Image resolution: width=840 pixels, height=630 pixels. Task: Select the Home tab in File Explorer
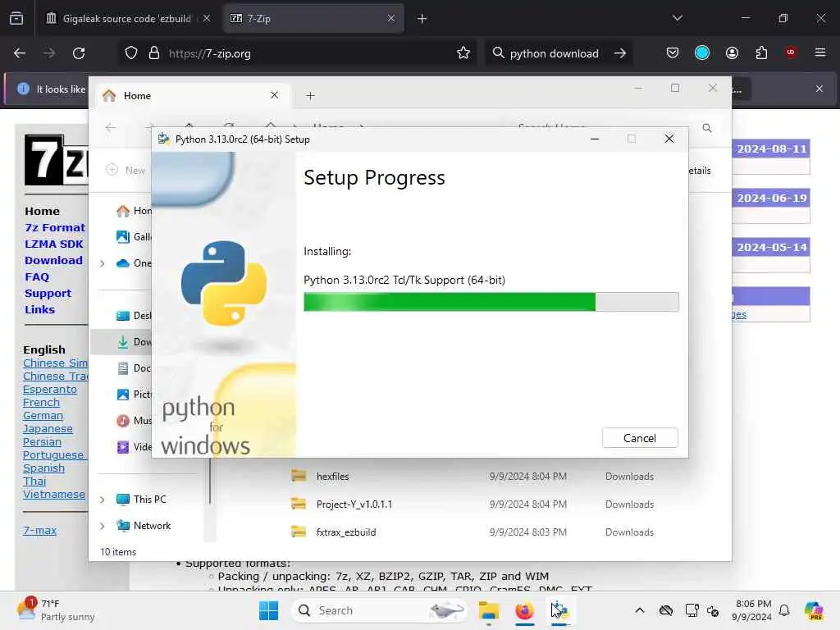pos(193,95)
